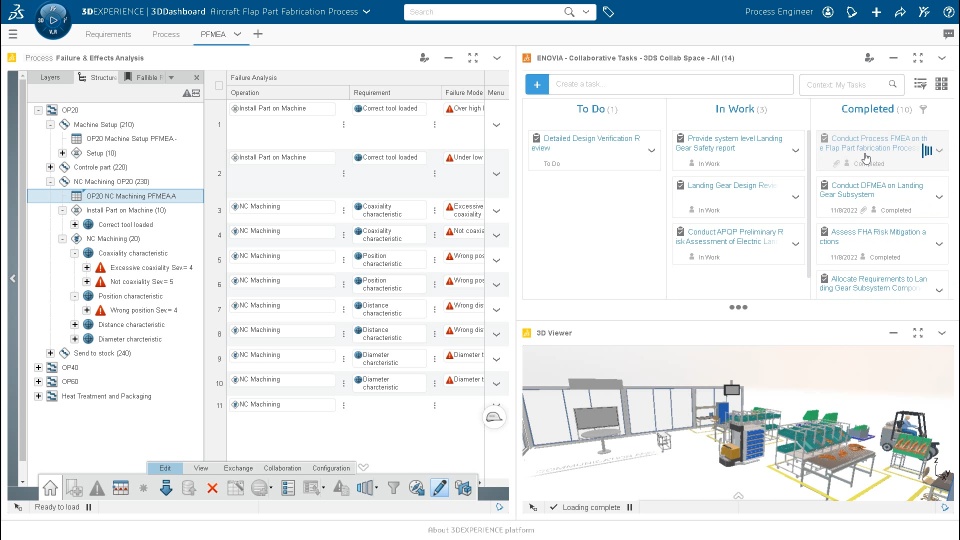This screenshot has height=540, width=960.
Task: Collapse the Machine Setup (210) node
Action: (50, 124)
